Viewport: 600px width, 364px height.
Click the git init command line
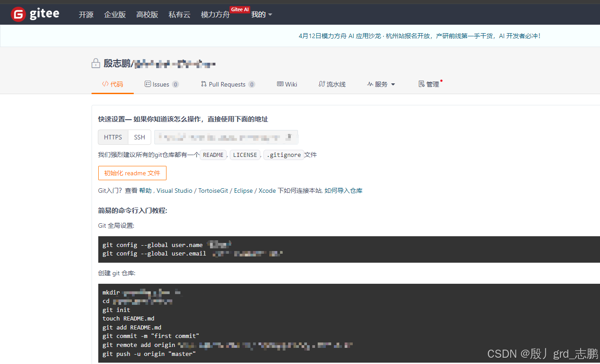point(116,310)
